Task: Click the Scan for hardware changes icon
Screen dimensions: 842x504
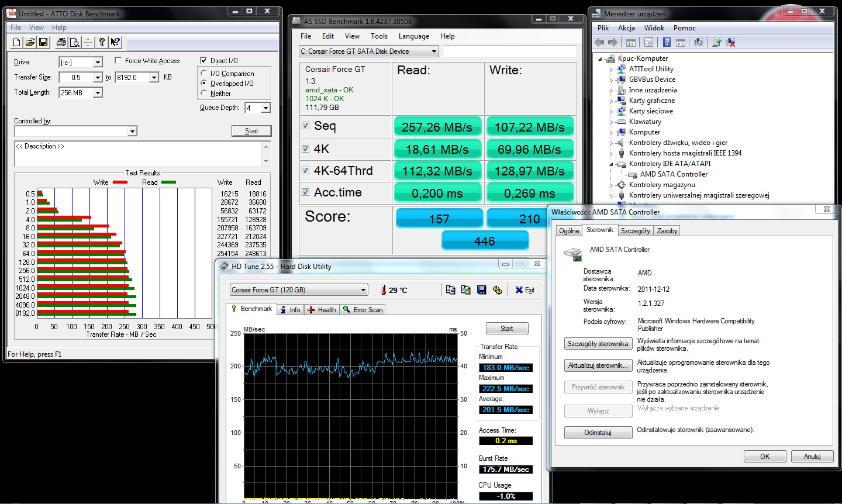Action: pos(698,42)
